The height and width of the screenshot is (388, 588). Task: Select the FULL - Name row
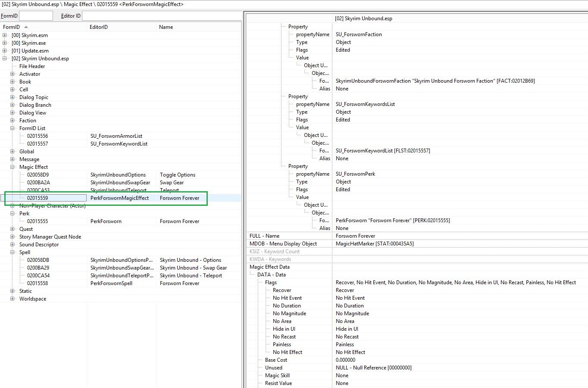point(417,236)
